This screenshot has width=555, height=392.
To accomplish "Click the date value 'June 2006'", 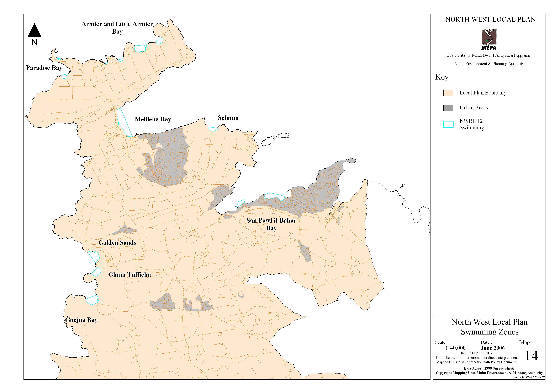I will point(492,348).
